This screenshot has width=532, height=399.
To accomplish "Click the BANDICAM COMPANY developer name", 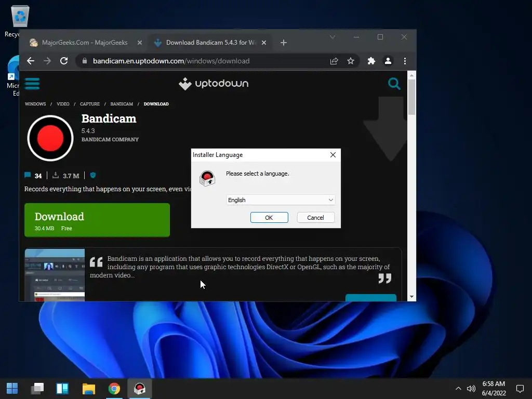I will pos(110,139).
